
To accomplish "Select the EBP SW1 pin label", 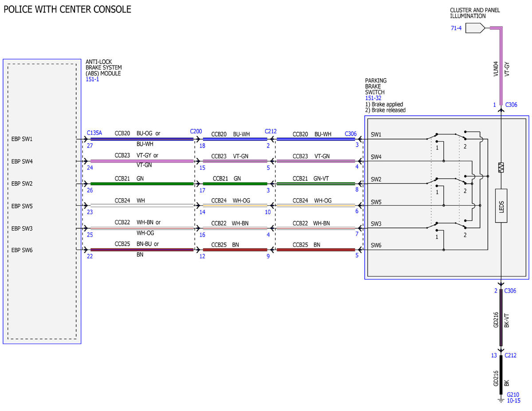I will pyautogui.click(x=22, y=139).
